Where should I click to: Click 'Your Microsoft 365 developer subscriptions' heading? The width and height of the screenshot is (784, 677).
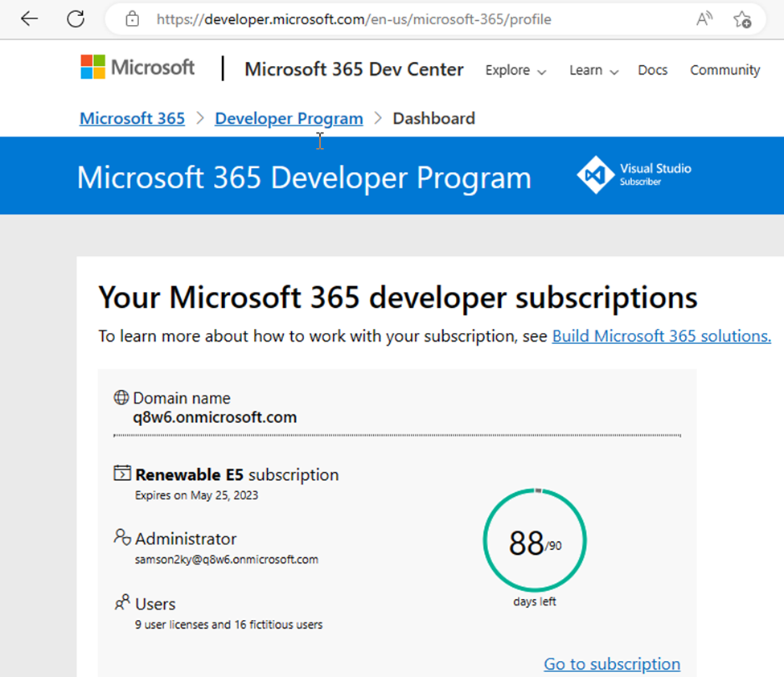pyautogui.click(x=397, y=297)
